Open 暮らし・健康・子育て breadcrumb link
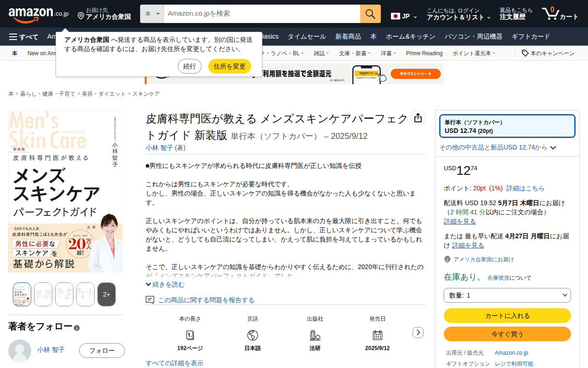Screen dimensions: 588x368 point(47,94)
